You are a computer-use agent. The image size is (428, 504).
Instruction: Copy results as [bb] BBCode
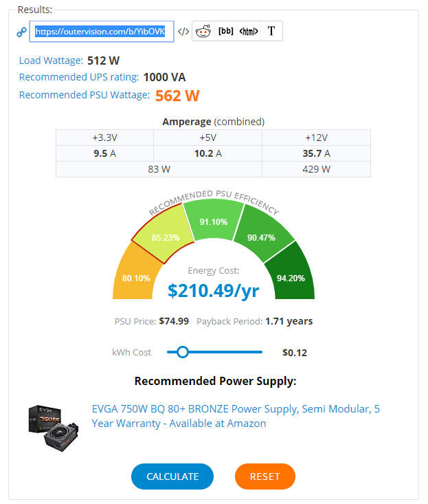pos(226,31)
